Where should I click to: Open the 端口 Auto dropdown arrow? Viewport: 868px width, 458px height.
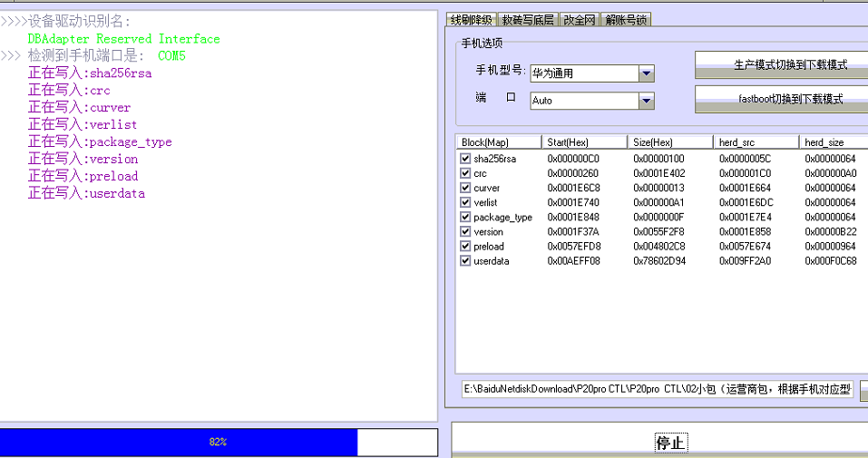point(646,101)
